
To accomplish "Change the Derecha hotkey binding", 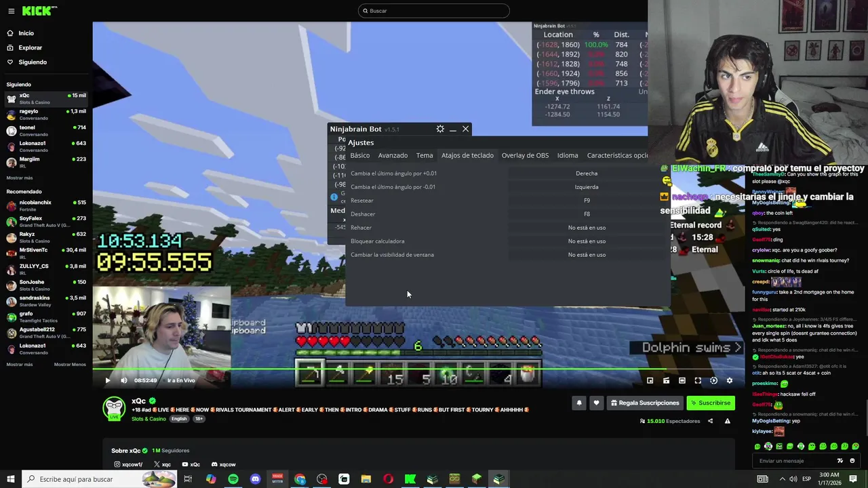I will (587, 174).
